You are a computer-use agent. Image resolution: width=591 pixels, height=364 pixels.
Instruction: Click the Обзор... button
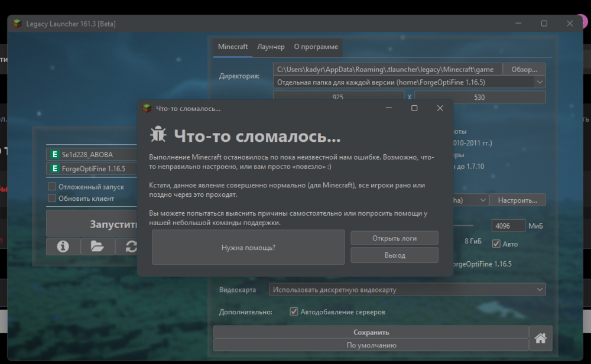[x=524, y=69]
